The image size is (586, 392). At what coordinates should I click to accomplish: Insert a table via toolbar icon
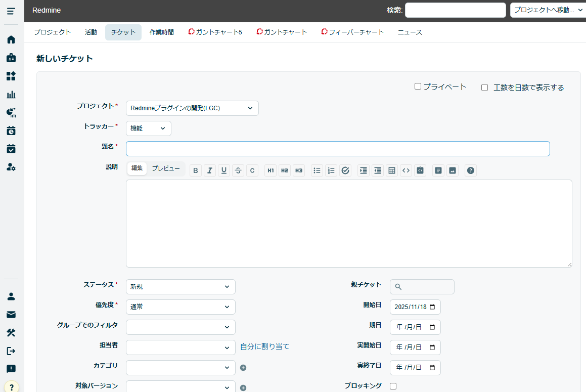[392, 170]
